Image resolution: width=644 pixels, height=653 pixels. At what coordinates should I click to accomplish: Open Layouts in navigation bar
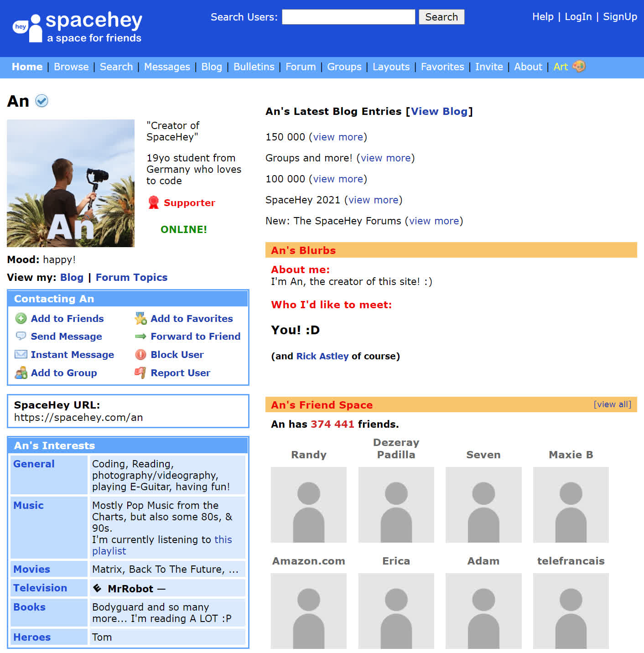click(x=391, y=67)
